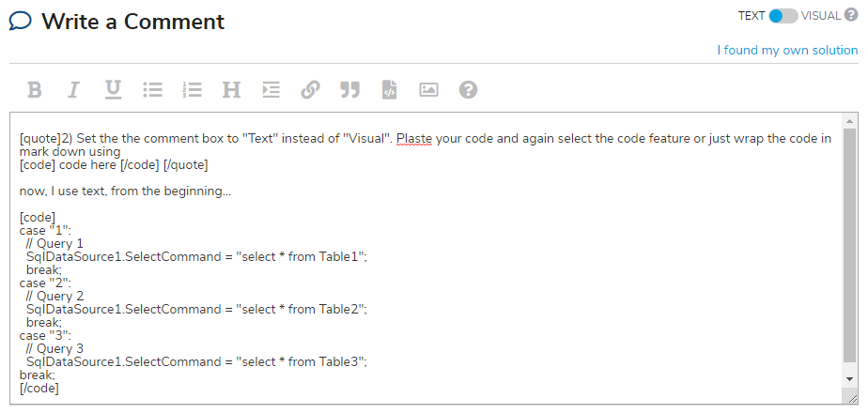Insert a bulleted list
Image resolution: width=868 pixels, height=413 pixels.
tap(152, 90)
